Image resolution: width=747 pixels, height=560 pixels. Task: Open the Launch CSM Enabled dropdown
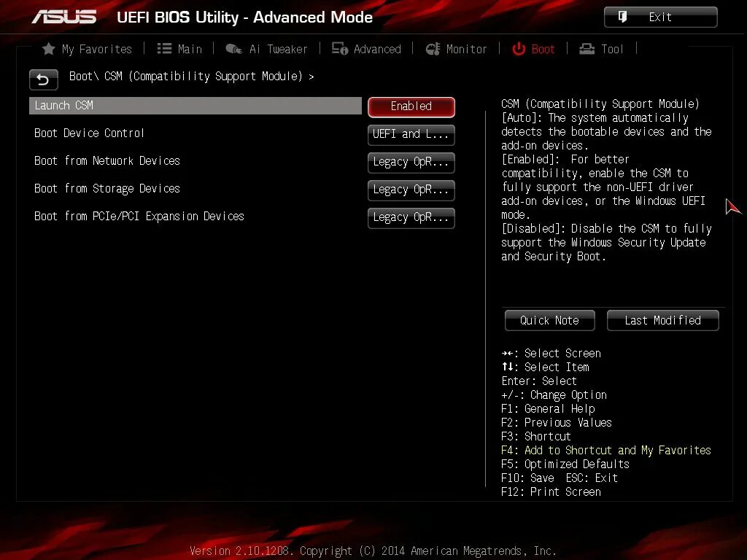click(x=411, y=106)
